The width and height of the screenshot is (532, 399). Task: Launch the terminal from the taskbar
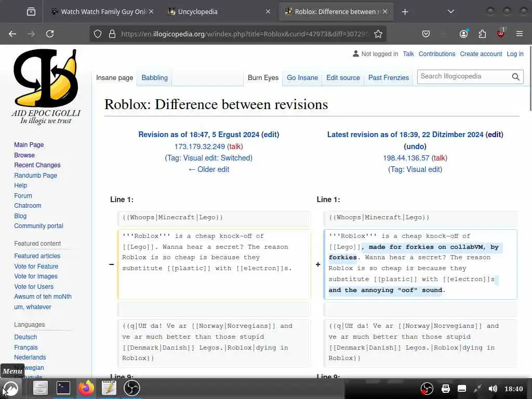[63, 388]
